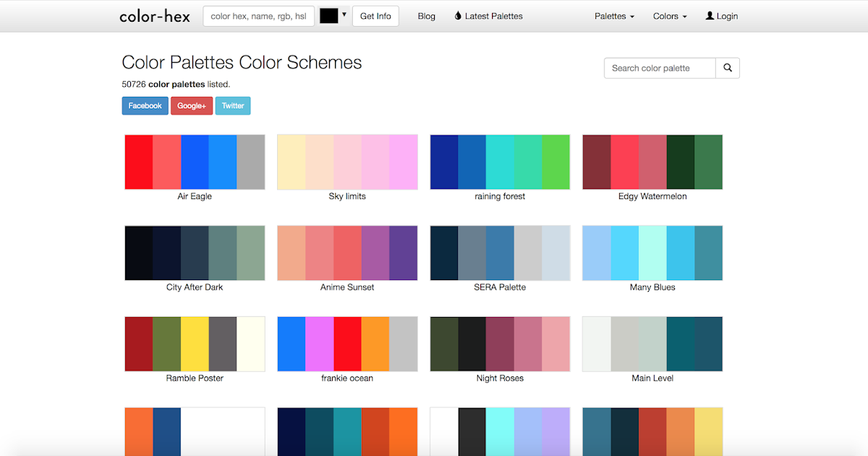The width and height of the screenshot is (868, 456).
Task: Share via the Google+ button
Action: (x=192, y=106)
